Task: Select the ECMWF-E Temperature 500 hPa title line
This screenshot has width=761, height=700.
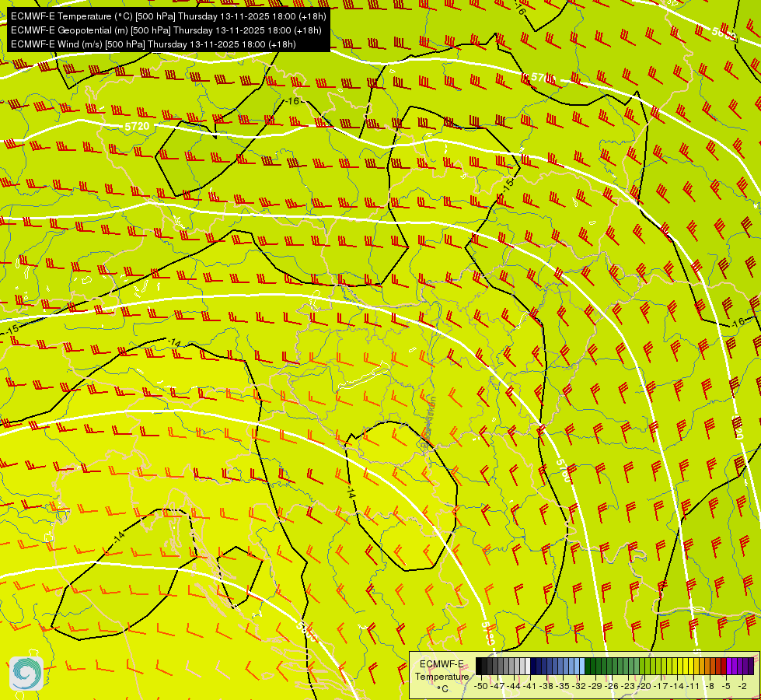Action: (169, 16)
